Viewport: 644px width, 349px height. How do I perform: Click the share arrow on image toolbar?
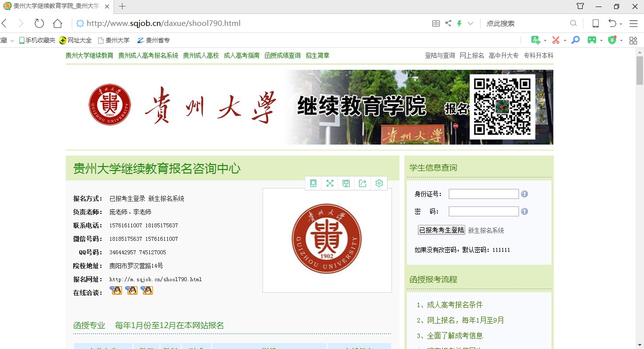[363, 183]
